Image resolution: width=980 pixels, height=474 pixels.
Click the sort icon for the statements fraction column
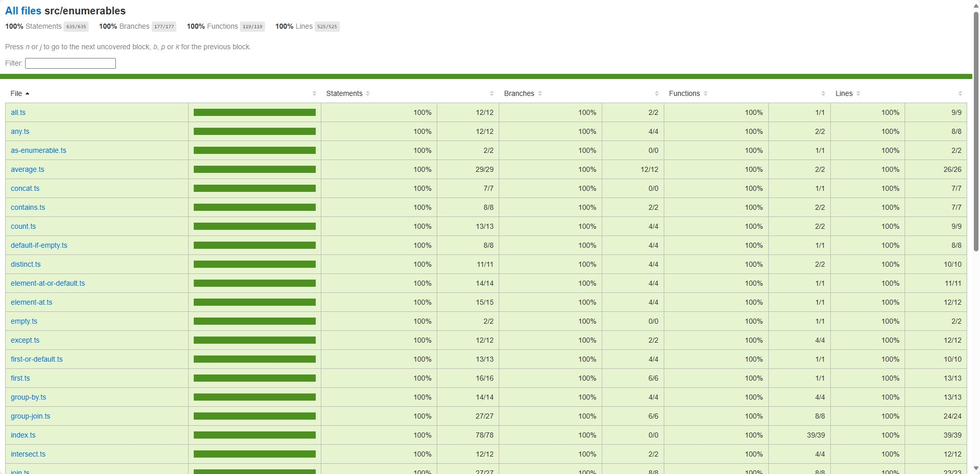[492, 93]
